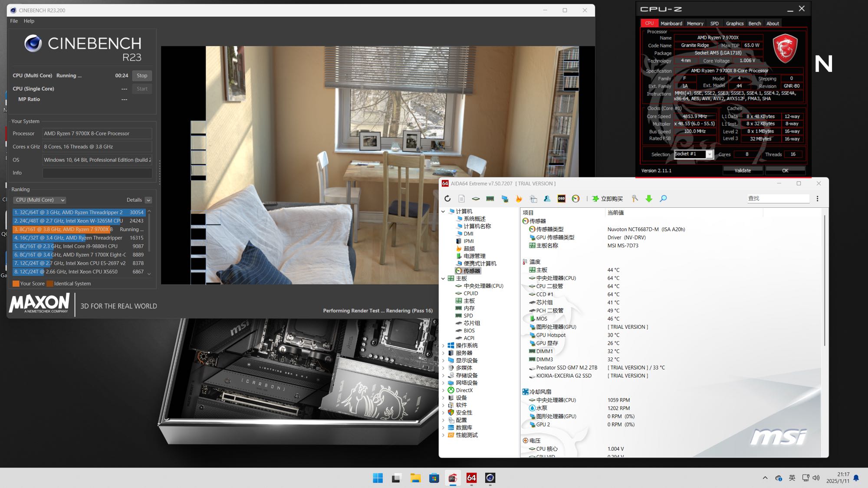Click the Cinebench Info input field
The height and width of the screenshot is (488, 868).
[97, 173]
